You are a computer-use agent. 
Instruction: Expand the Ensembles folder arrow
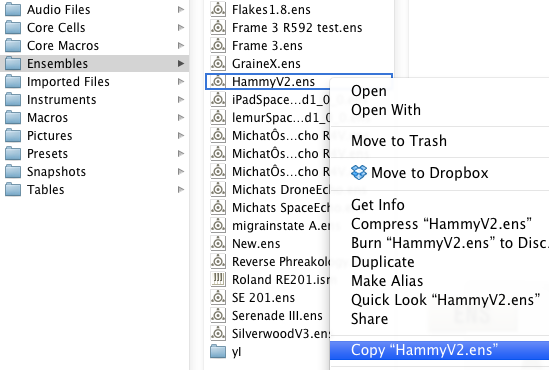pos(181,63)
